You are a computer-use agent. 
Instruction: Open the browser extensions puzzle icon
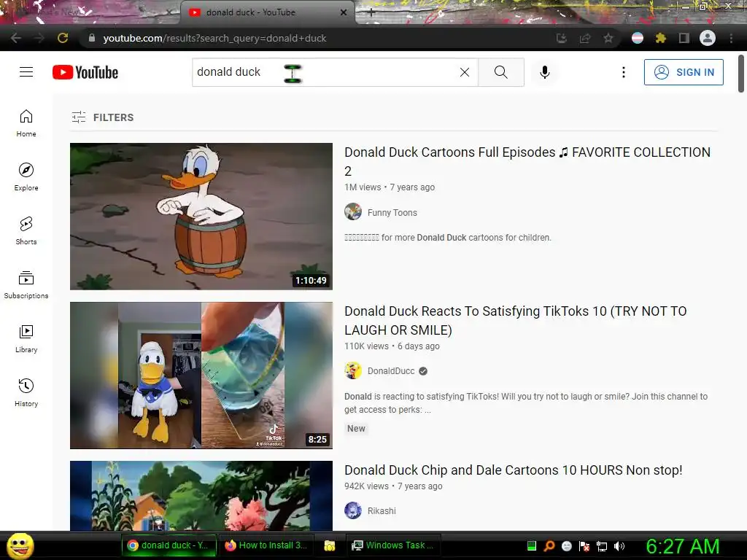tap(660, 38)
